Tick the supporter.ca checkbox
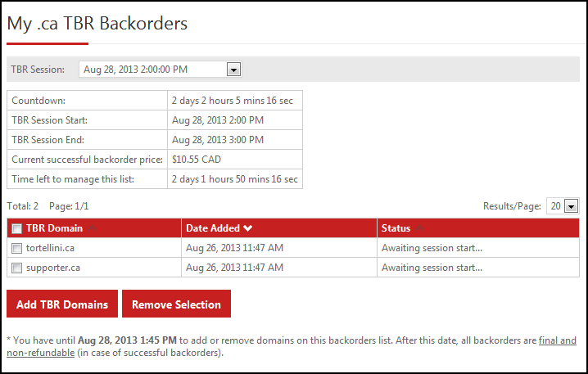The image size is (588, 374). [x=17, y=268]
